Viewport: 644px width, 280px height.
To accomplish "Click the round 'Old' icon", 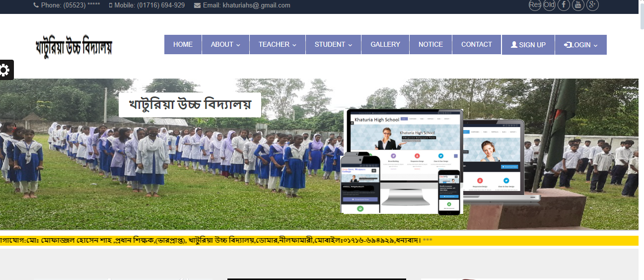I will pos(549,5).
